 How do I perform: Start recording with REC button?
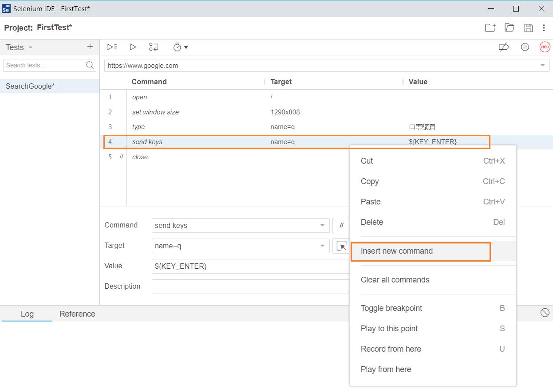pos(545,47)
